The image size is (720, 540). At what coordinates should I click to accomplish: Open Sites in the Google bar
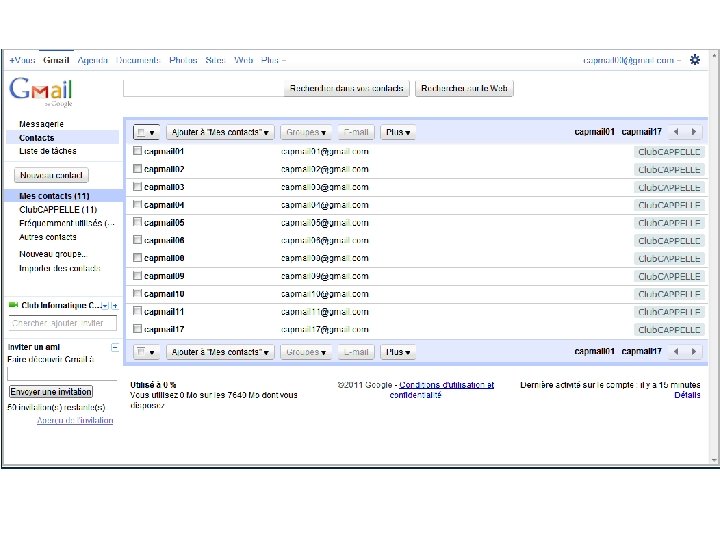point(215,60)
